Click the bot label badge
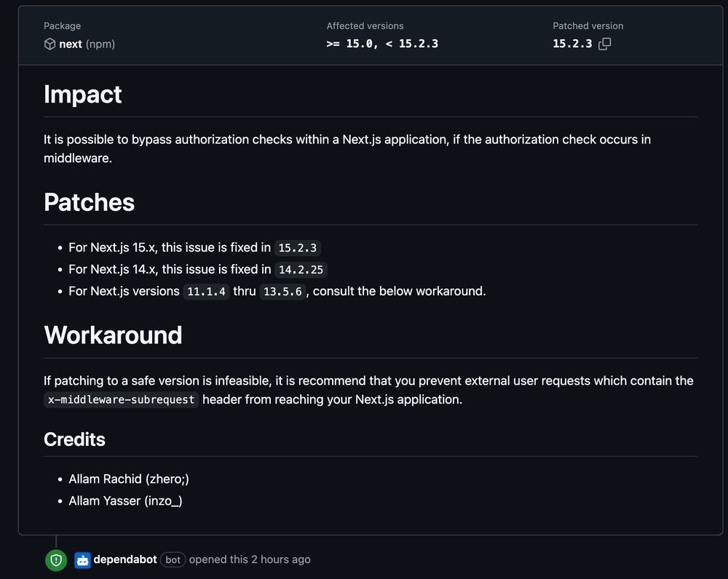Screen dimensions: 728x579 click(173, 560)
